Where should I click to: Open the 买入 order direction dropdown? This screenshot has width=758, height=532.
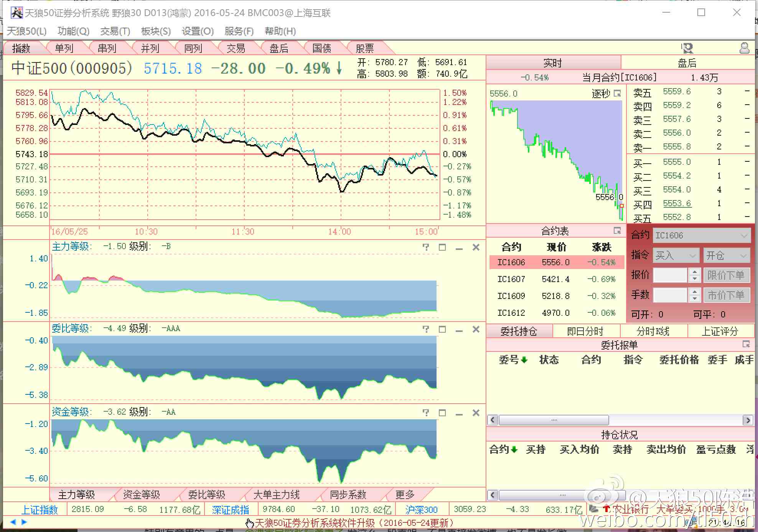[692, 255]
